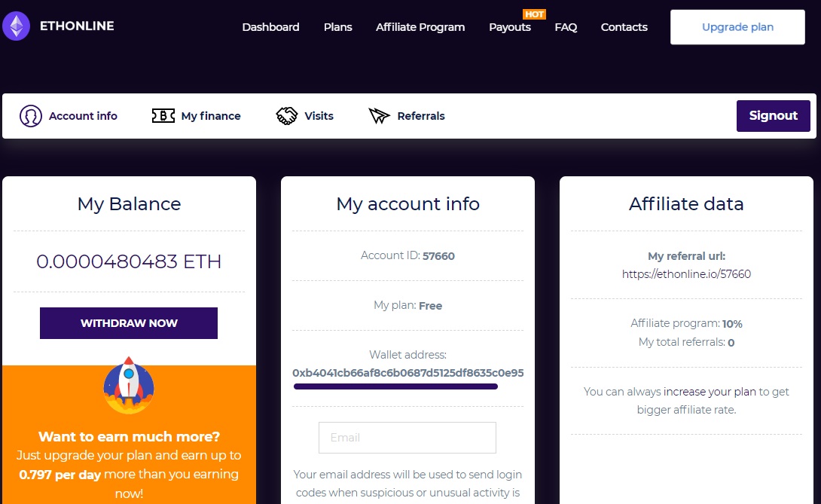This screenshot has height=504, width=821.
Task: Open the Affiliate Program page
Action: point(420,27)
